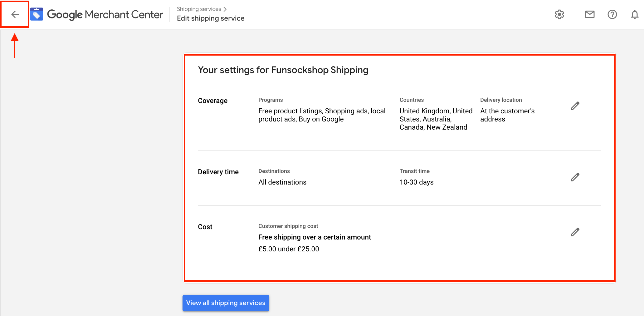Image resolution: width=644 pixels, height=316 pixels.
Task: Click the Transit time label
Action: (x=414, y=171)
